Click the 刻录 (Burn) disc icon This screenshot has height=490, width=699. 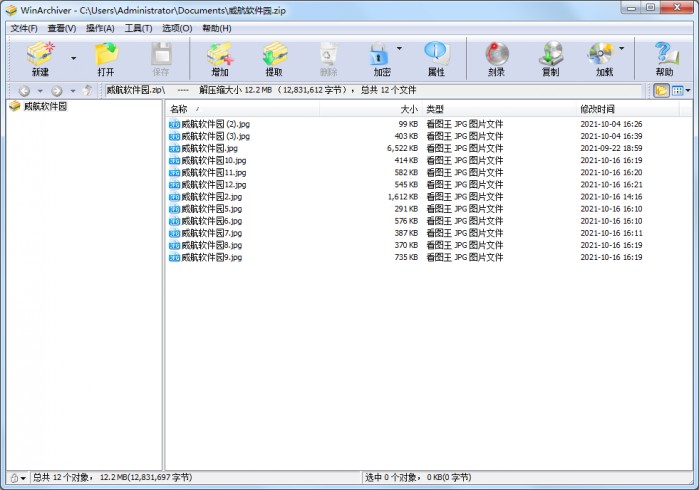(496, 55)
